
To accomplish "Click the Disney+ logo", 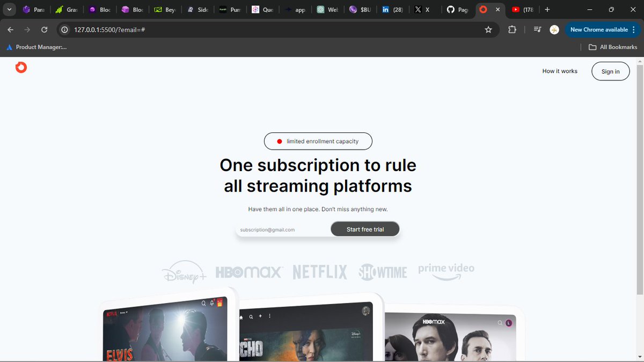I will (x=184, y=272).
